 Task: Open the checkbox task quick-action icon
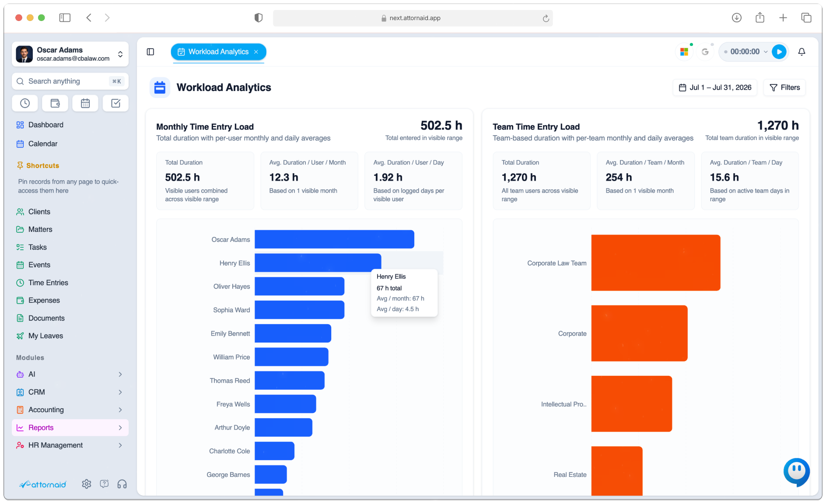point(115,103)
